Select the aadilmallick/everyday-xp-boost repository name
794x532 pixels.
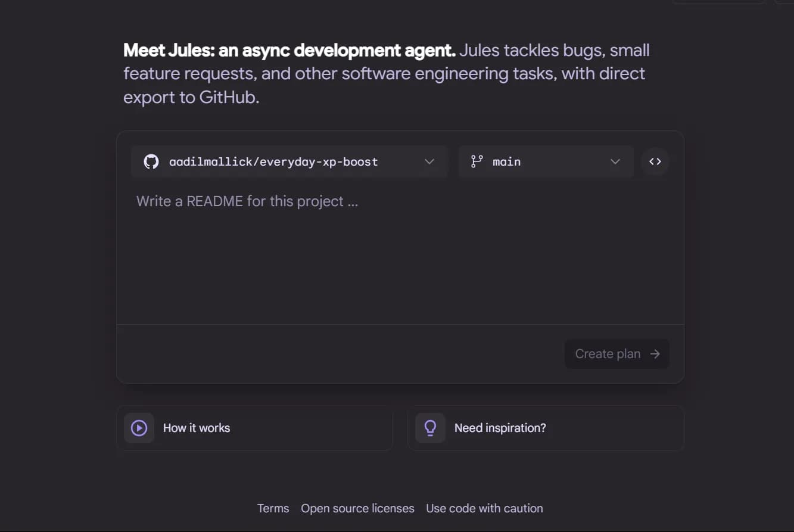coord(273,161)
